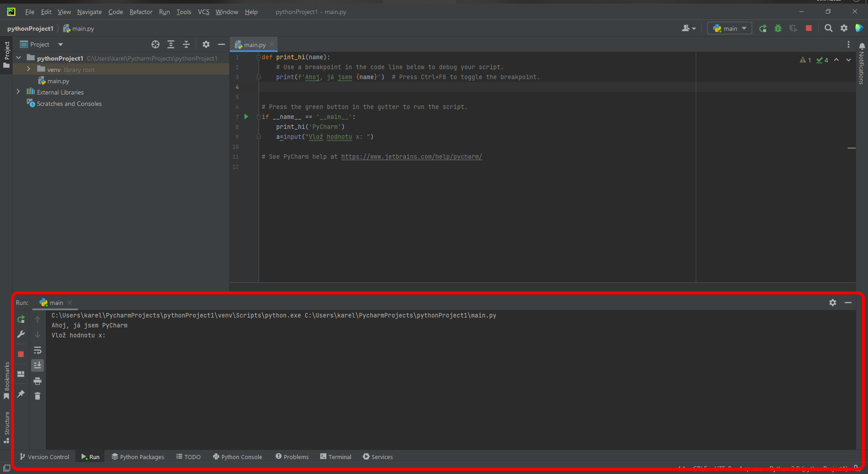
Task: Open run configuration wrench settings
Action: click(x=21, y=335)
